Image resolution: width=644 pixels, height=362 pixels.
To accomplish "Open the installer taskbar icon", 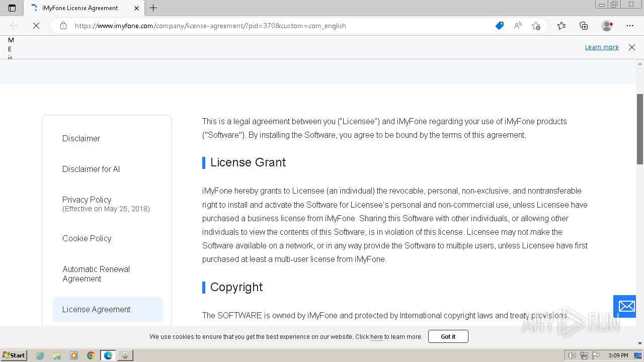I will tap(125, 355).
